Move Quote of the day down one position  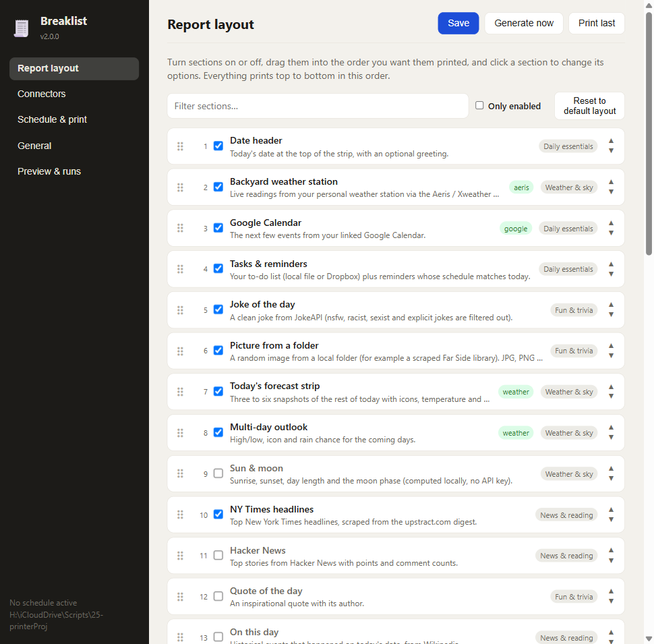tap(611, 601)
